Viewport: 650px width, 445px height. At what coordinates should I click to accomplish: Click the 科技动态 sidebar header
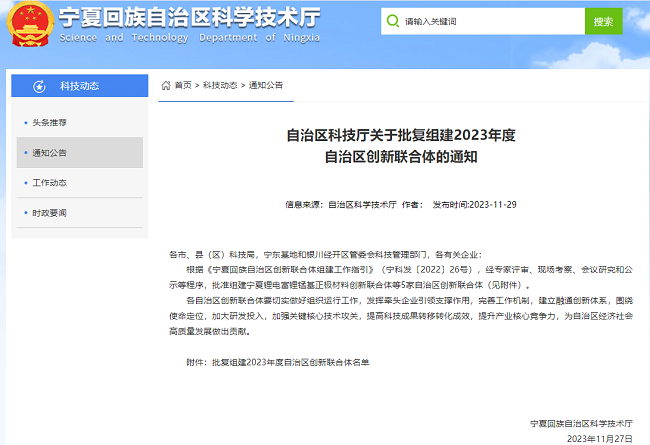(77, 87)
